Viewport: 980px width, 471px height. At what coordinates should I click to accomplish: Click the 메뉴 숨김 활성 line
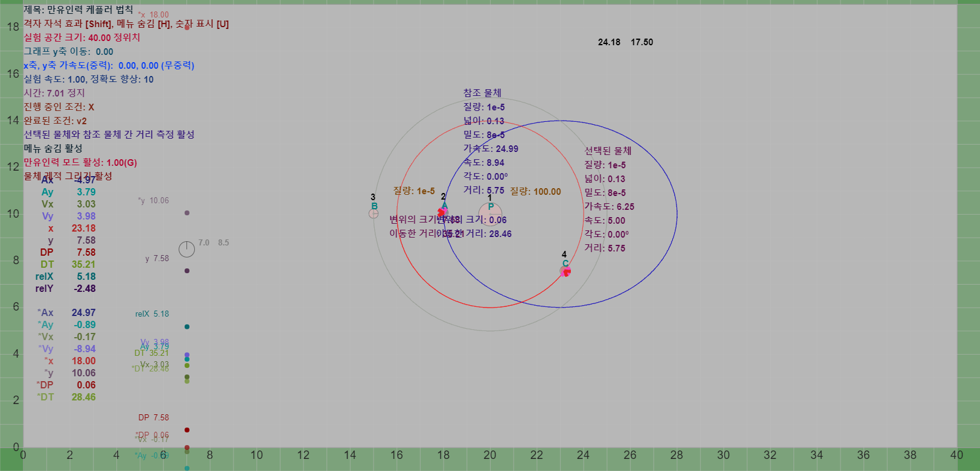[53, 148]
